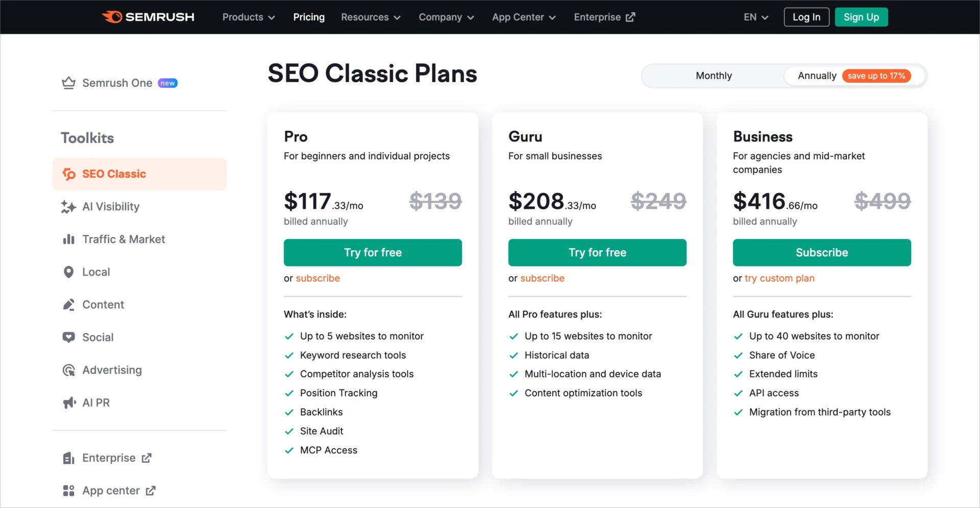Image resolution: width=980 pixels, height=508 pixels.
Task: Go to the Pricing menu item
Action: pos(308,17)
